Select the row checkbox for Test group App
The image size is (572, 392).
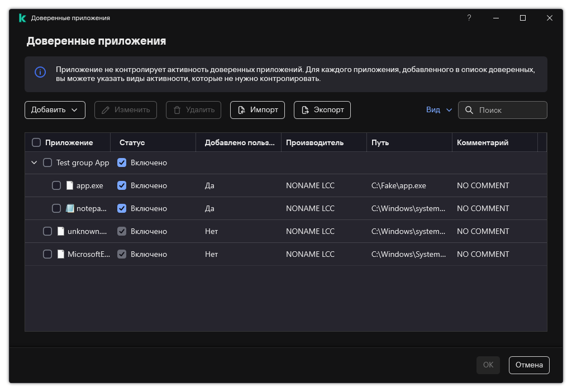(47, 162)
